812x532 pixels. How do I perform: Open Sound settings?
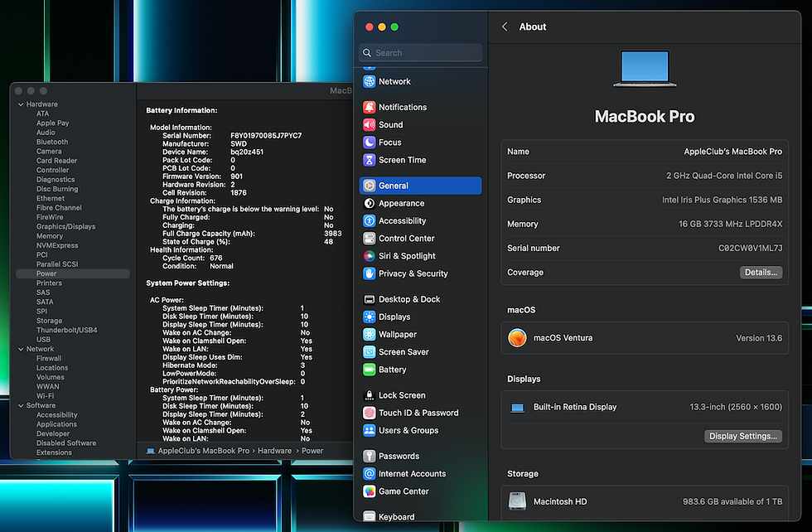(x=420, y=125)
